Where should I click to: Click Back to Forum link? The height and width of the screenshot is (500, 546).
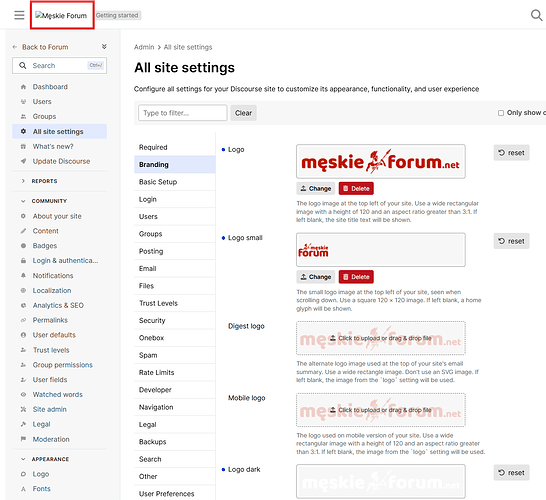45,47
